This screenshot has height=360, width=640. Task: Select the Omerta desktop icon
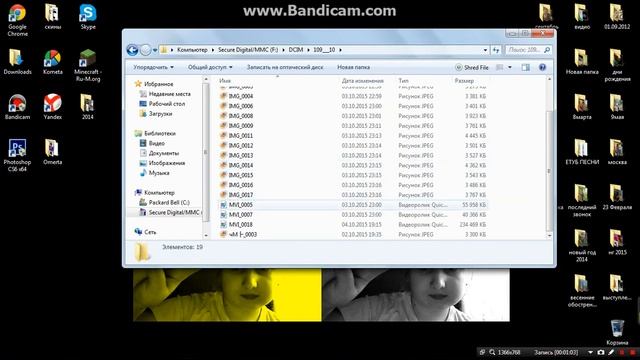[x=53, y=152]
